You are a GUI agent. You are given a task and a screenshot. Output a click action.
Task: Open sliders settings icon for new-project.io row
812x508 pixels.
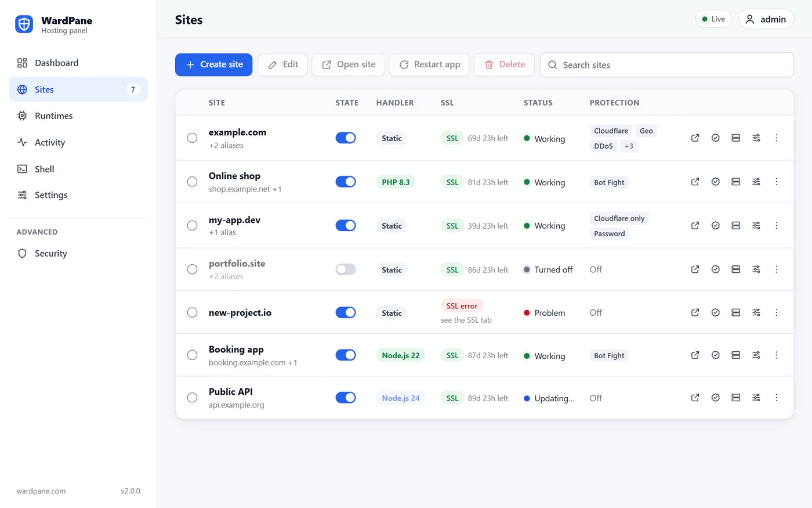click(756, 312)
